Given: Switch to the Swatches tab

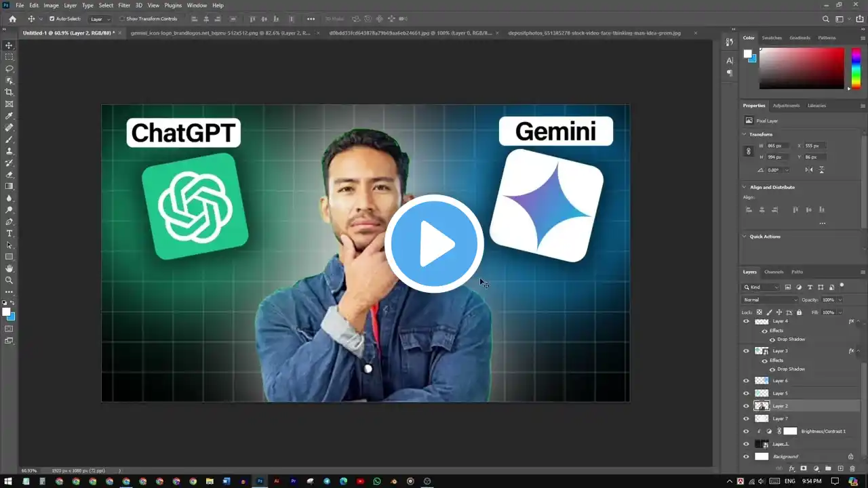Looking at the screenshot, I should 772,38.
